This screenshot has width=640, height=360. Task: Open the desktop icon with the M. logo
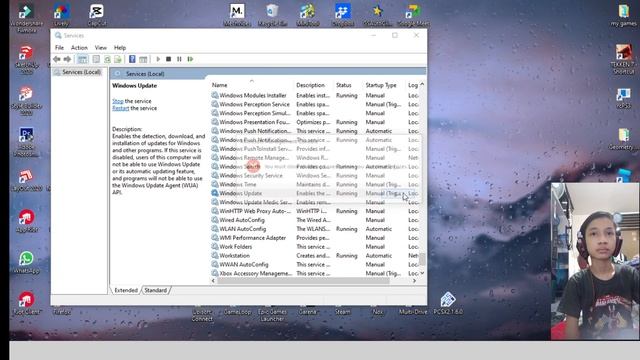pos(237,15)
